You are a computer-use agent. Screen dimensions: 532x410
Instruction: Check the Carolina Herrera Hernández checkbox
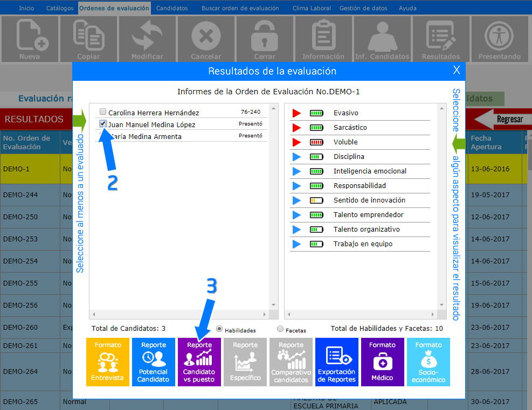pyautogui.click(x=103, y=112)
